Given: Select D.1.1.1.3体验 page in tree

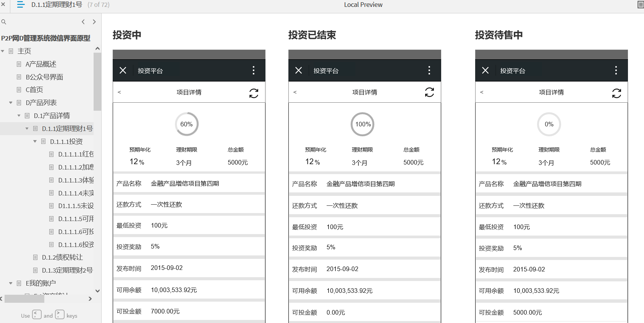Looking at the screenshot, I should point(76,180).
